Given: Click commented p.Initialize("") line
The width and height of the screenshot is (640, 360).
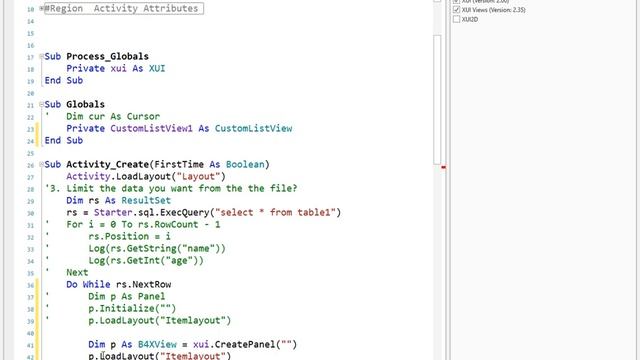Looking at the screenshot, I should coord(132,309).
